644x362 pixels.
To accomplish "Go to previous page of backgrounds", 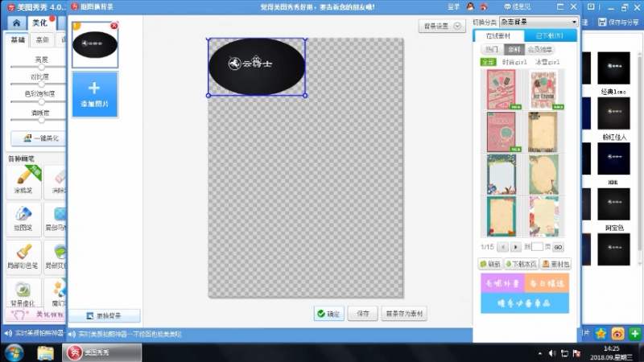I will 502,247.
